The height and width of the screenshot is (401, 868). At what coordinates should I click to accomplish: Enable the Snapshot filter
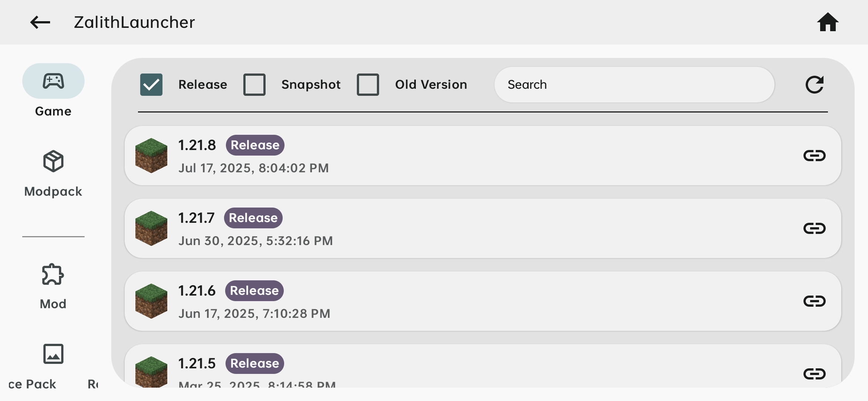click(x=255, y=84)
